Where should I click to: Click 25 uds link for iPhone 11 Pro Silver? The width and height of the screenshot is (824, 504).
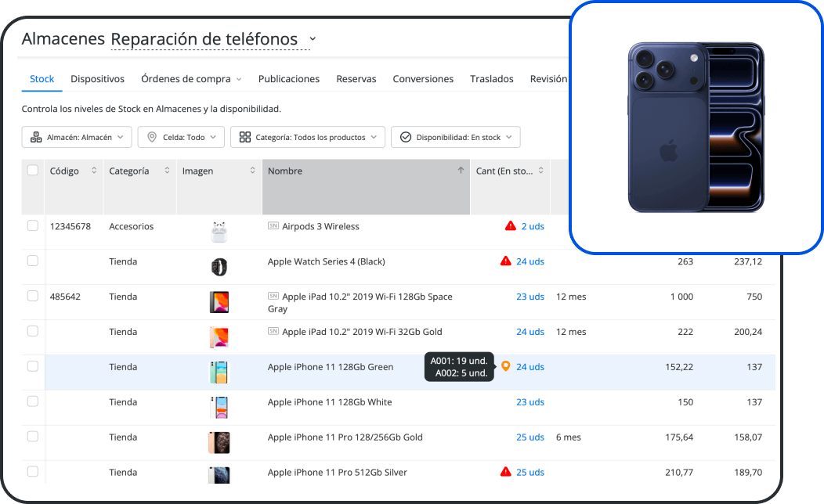tap(529, 472)
